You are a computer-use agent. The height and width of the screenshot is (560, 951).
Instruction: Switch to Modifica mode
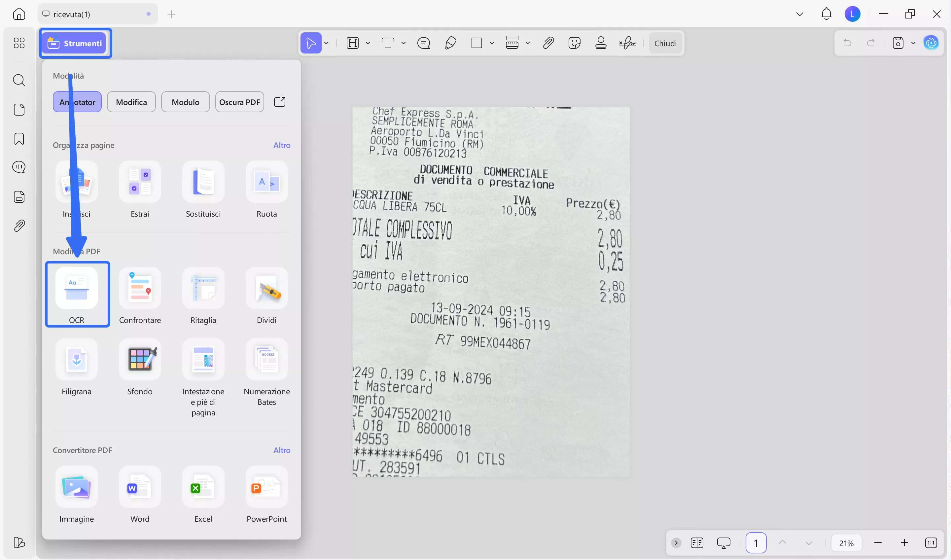point(131,101)
